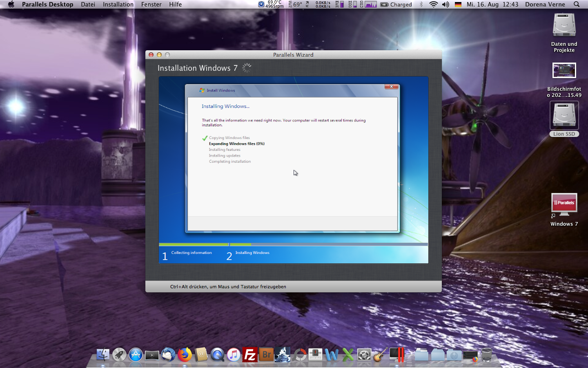Screen dimensions: 588x368
Task: Open the Wi-Fi status menu
Action: coord(433,4)
